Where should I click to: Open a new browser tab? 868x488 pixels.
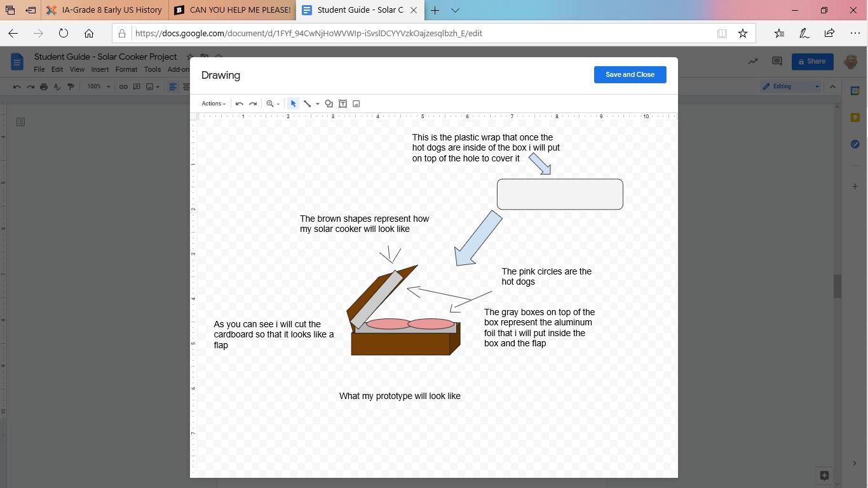point(435,10)
